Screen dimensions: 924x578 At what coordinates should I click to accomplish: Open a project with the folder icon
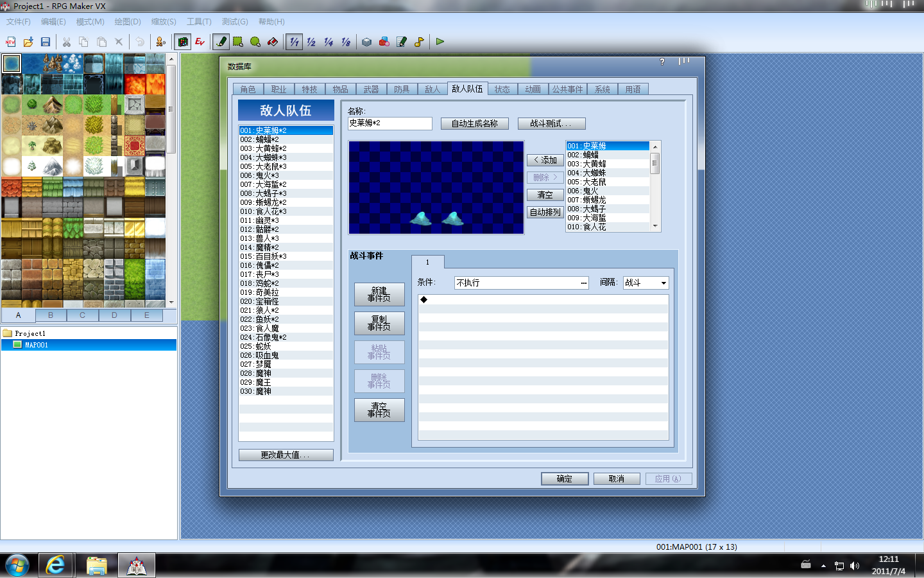click(x=28, y=42)
